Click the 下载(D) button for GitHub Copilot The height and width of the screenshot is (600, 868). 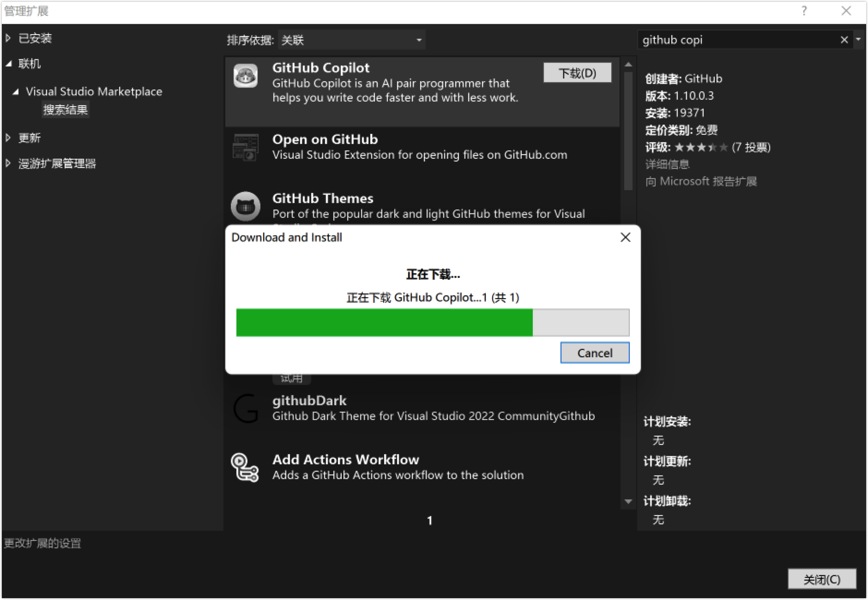[577, 73]
